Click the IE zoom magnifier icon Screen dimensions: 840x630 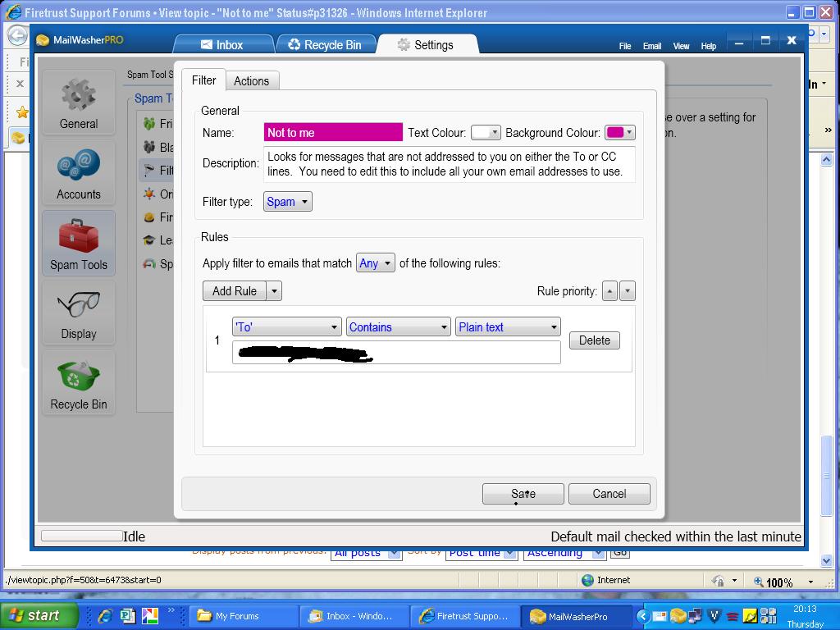pos(759,582)
